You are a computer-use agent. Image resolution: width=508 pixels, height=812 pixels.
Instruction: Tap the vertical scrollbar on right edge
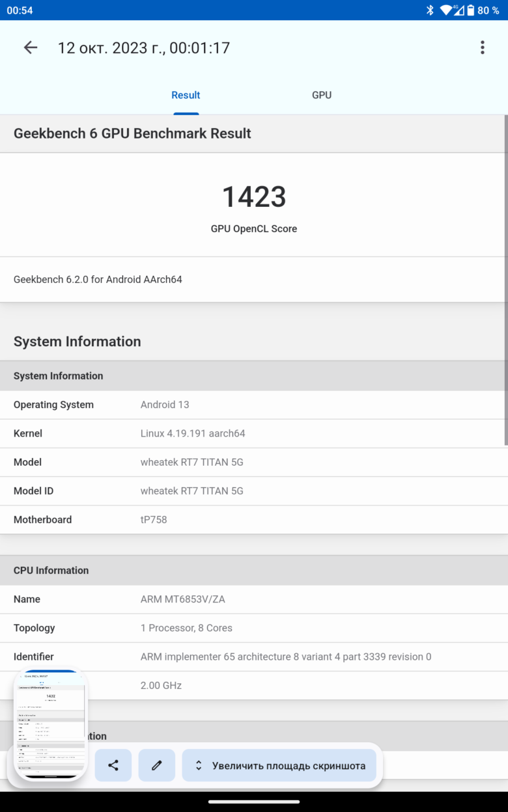tap(506, 280)
